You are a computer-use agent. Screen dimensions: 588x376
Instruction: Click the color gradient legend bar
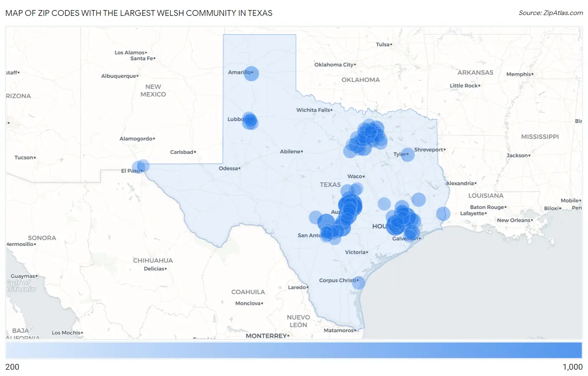pyautogui.click(x=294, y=350)
